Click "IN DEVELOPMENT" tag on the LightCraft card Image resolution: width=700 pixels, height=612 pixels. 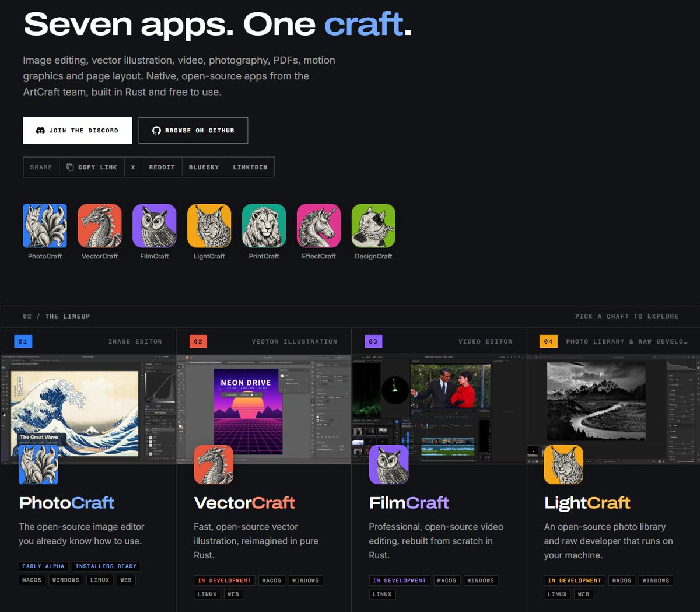tap(575, 580)
